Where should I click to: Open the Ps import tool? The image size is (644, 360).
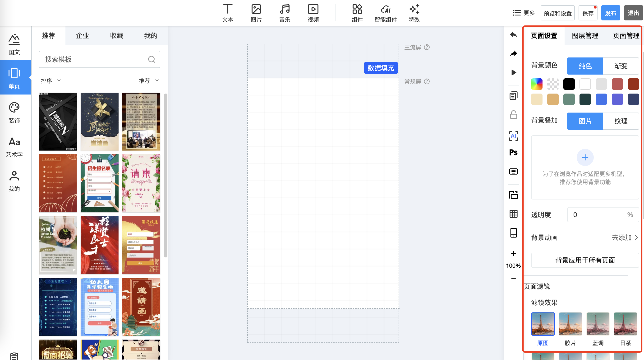(513, 152)
